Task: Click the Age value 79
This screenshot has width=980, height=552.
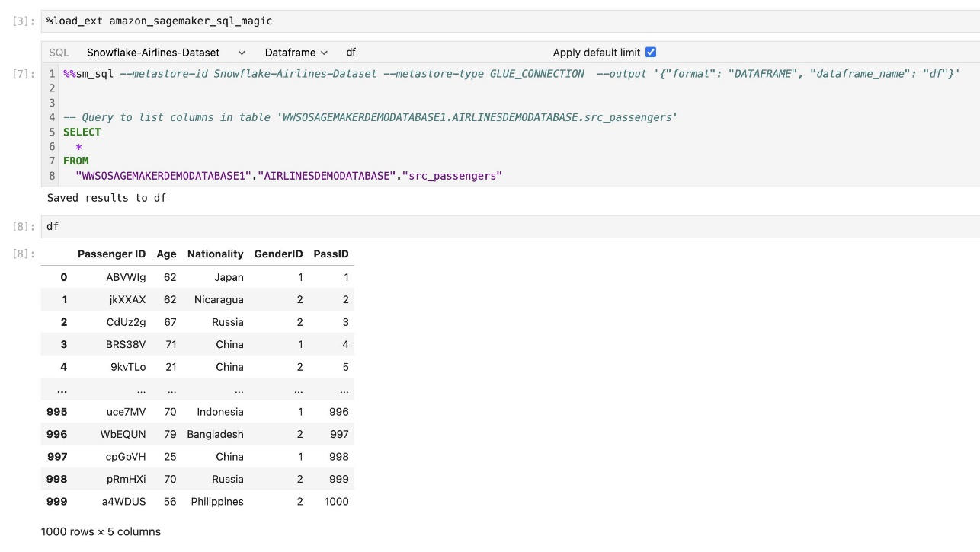Action: (x=170, y=434)
